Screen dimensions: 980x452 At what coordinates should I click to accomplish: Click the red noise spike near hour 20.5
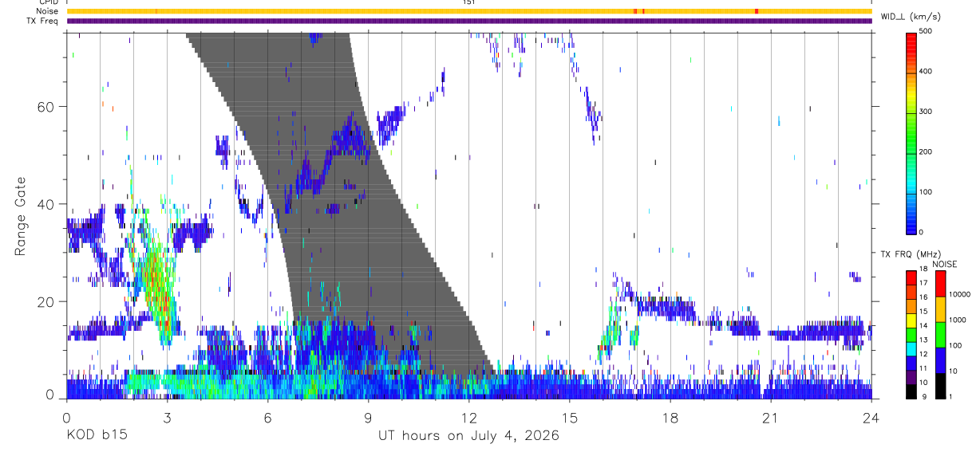coord(757,11)
